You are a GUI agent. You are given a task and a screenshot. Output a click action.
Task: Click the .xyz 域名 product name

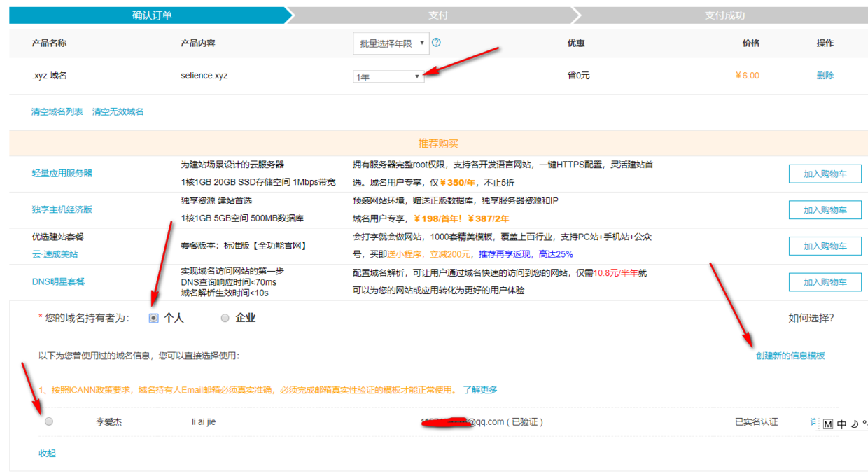[49, 76]
